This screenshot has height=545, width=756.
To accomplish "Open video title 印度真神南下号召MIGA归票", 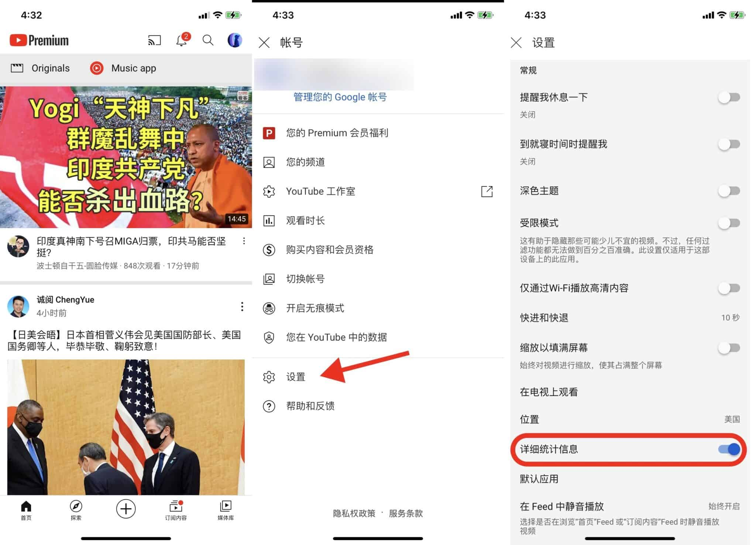I will pos(131,246).
